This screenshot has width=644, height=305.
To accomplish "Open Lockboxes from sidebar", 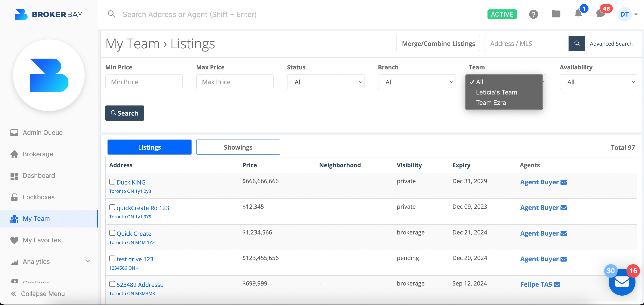I will click(x=49, y=197).
